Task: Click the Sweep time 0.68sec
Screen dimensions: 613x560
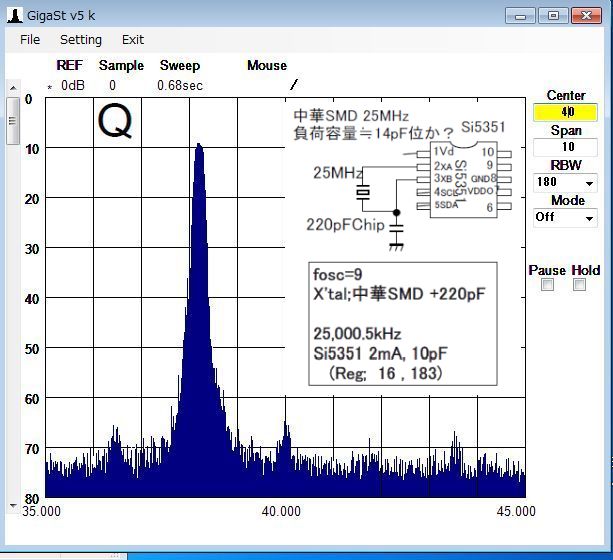Action: click(180, 85)
